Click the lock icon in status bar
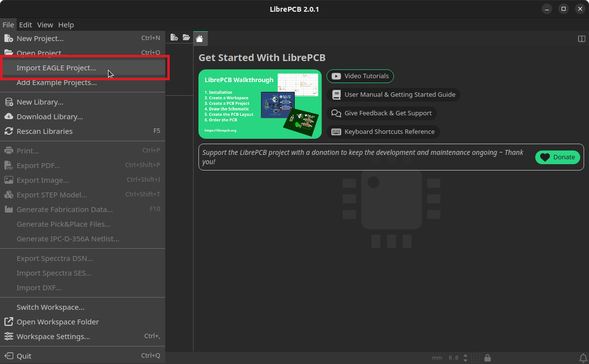The width and height of the screenshot is (589, 364). pos(487,358)
